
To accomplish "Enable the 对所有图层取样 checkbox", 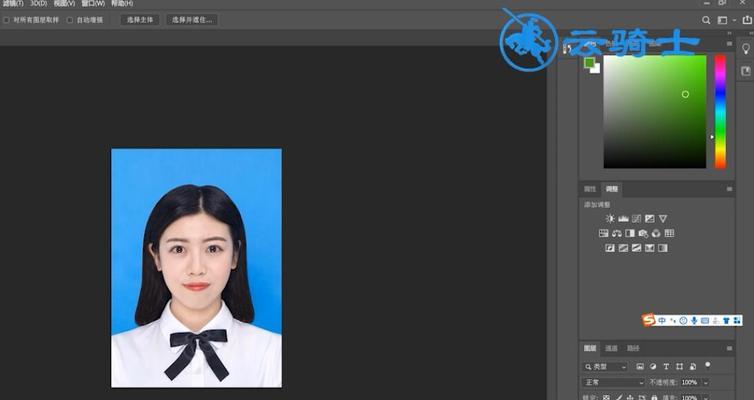I will [x=7, y=20].
